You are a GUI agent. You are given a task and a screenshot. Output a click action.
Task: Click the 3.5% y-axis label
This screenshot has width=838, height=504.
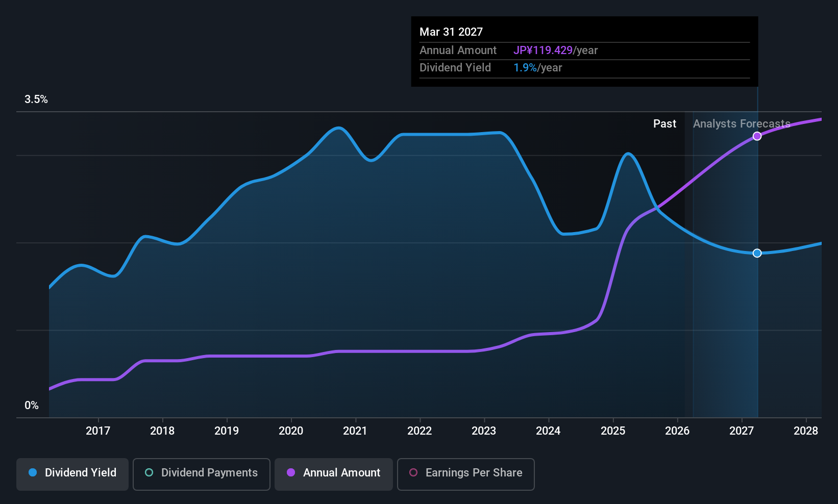tap(36, 99)
